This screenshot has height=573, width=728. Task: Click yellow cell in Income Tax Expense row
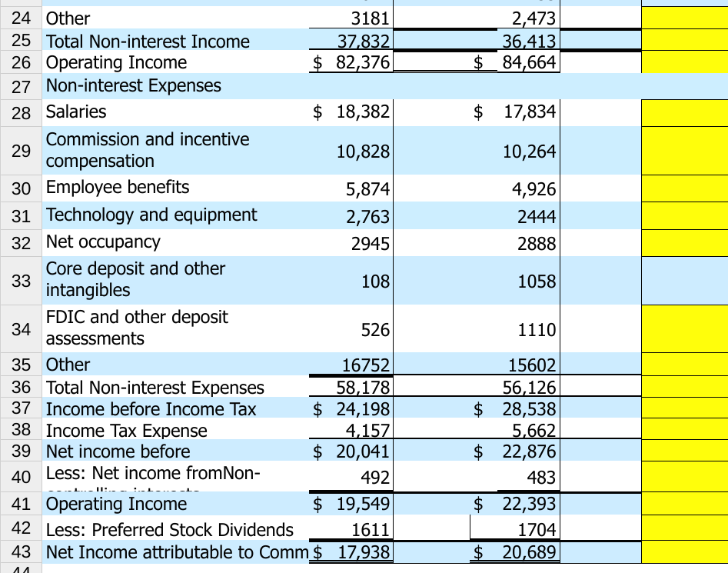tap(685, 429)
